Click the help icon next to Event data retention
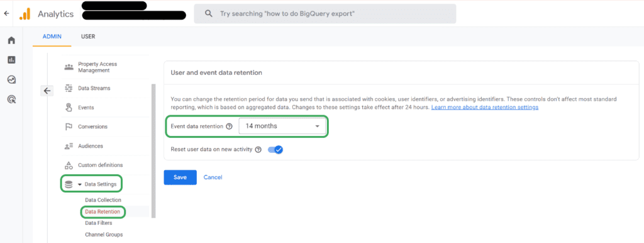This screenshot has height=243, width=644. [x=229, y=127]
